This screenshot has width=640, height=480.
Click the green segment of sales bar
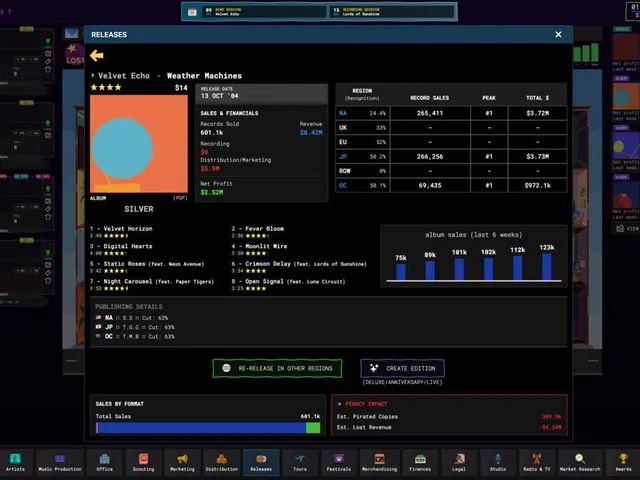(x=313, y=427)
